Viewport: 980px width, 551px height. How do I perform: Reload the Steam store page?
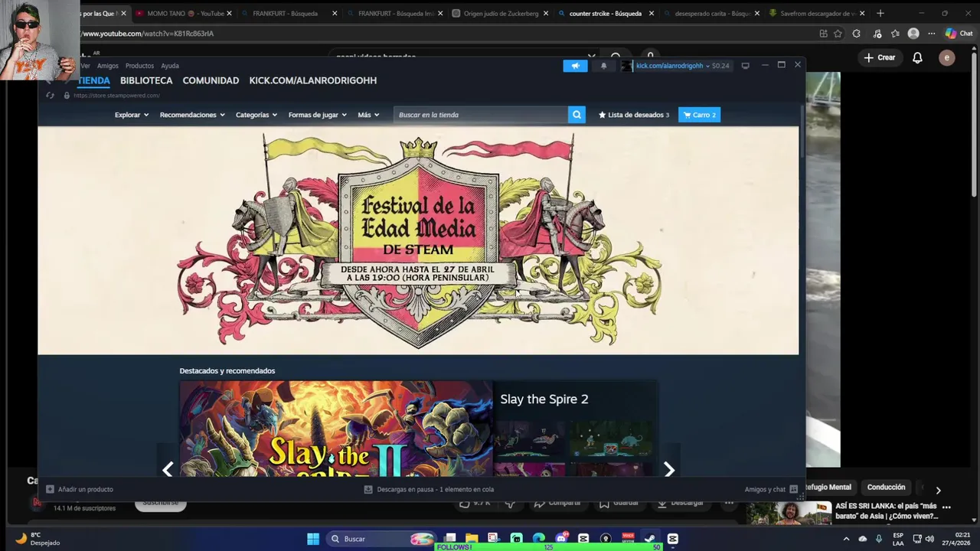pyautogui.click(x=50, y=96)
